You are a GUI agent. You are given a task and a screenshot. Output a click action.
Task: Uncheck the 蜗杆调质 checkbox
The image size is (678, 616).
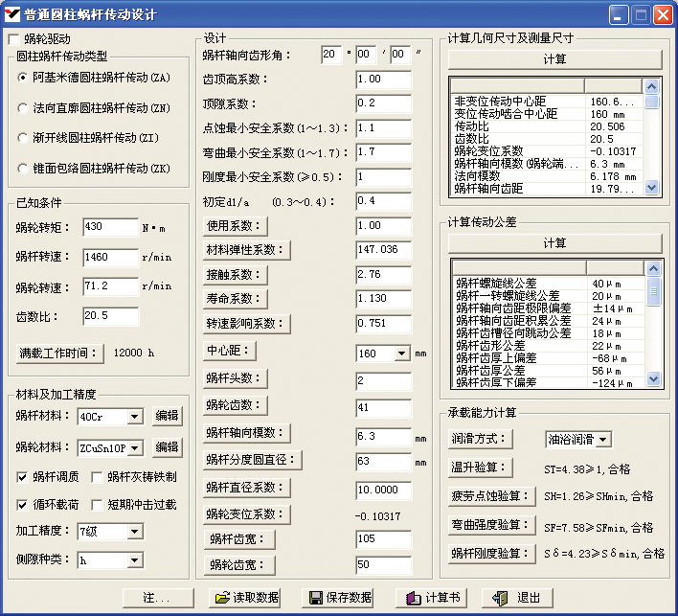click(x=23, y=477)
